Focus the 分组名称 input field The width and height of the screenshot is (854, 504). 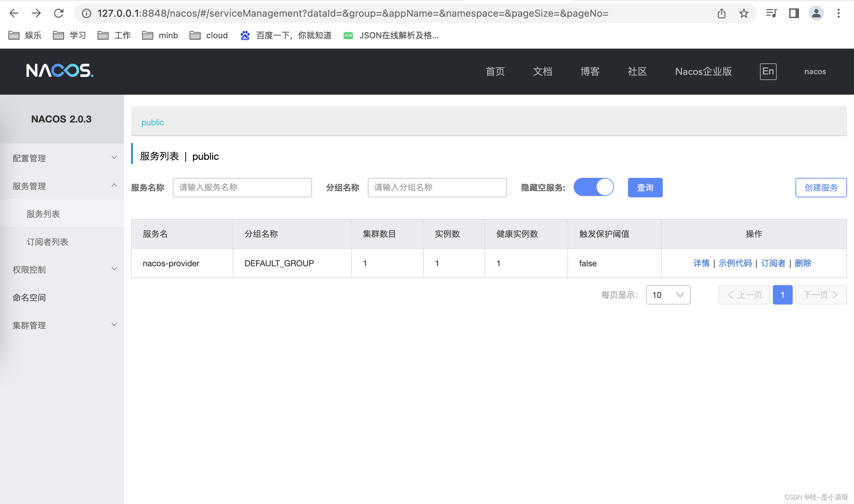tap(437, 188)
